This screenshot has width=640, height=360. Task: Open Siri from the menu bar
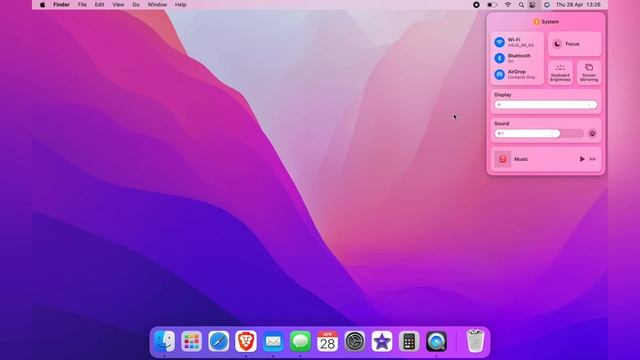[x=547, y=4]
